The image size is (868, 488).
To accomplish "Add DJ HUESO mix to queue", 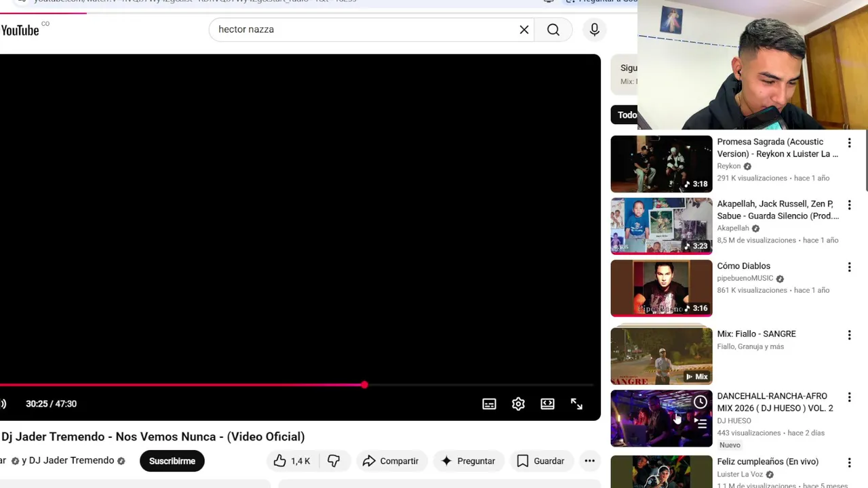I will pos(701,424).
